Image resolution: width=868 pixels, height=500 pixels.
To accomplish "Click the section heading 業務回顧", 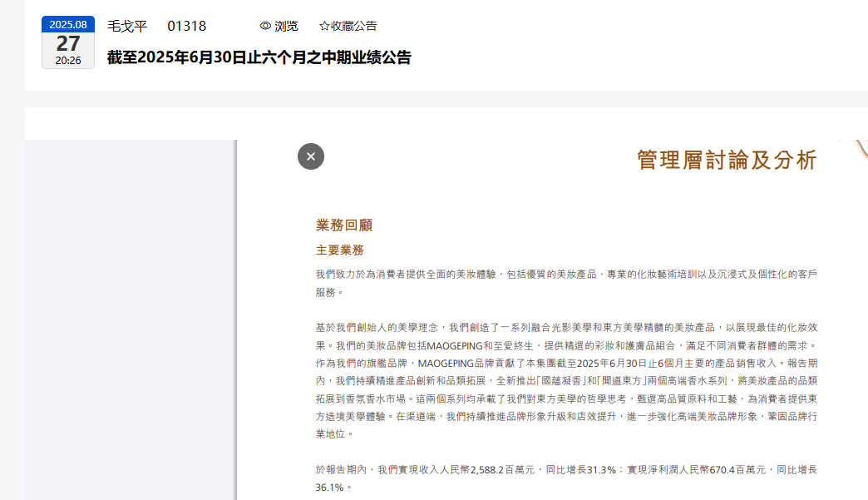I will coord(344,225).
